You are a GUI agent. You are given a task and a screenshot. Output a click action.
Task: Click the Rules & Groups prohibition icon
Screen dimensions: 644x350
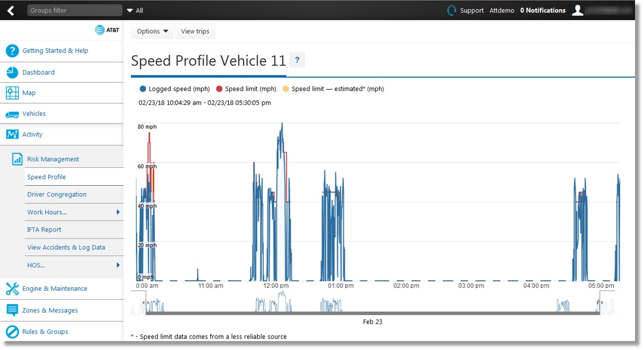pyautogui.click(x=12, y=332)
